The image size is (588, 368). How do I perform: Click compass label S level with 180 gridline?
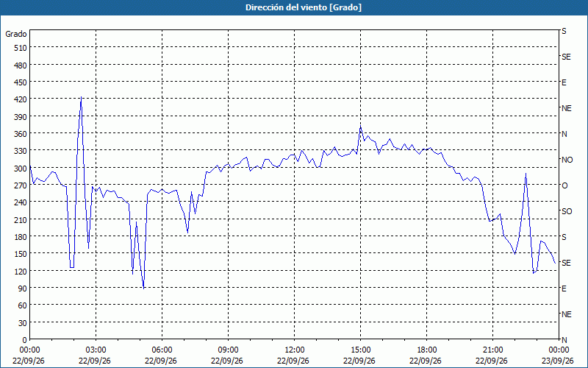(564, 237)
